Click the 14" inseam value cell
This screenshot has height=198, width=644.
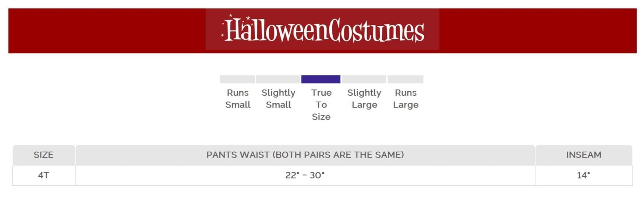tap(584, 175)
